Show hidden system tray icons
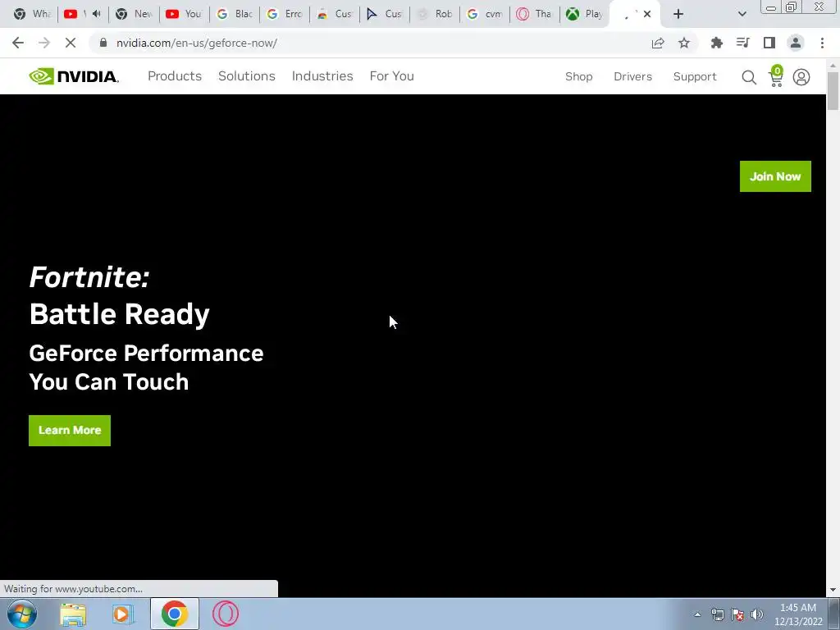The height and width of the screenshot is (630, 840). tap(697, 614)
